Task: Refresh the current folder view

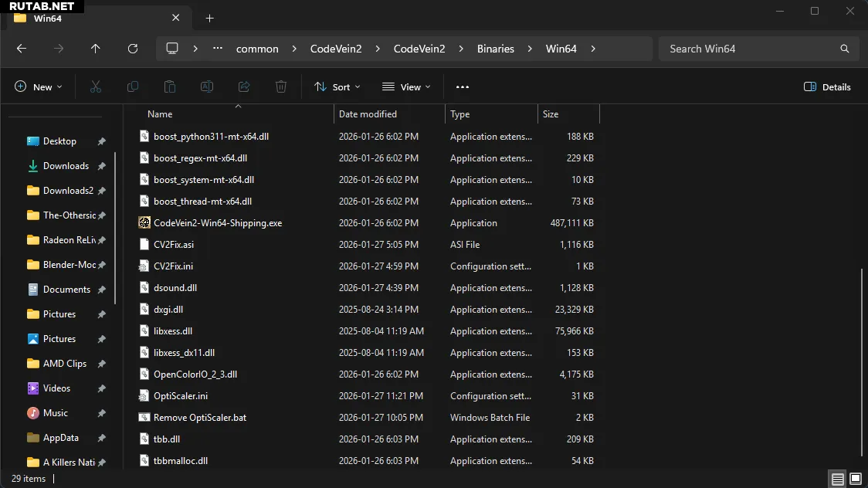Action: 133,49
